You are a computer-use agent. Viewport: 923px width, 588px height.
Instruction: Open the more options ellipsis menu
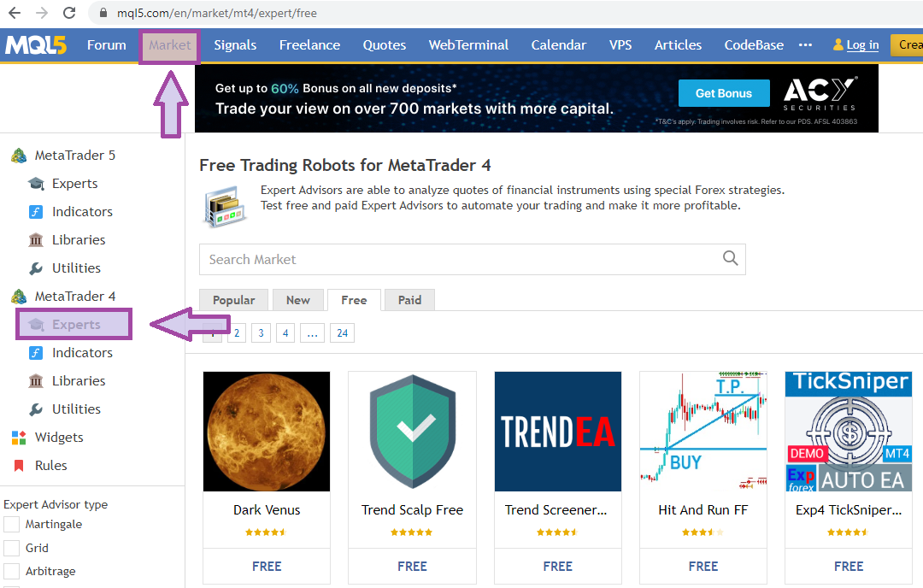coord(805,45)
